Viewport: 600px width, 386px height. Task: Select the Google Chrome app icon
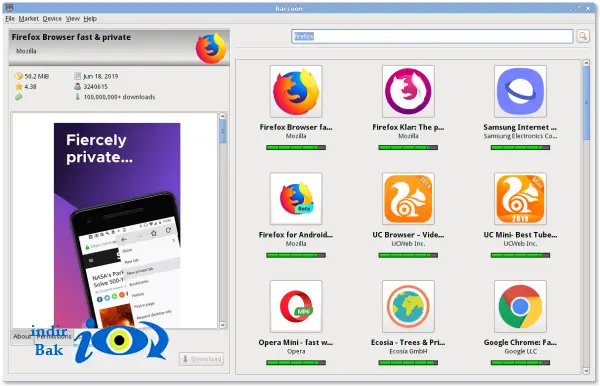pyautogui.click(x=520, y=306)
